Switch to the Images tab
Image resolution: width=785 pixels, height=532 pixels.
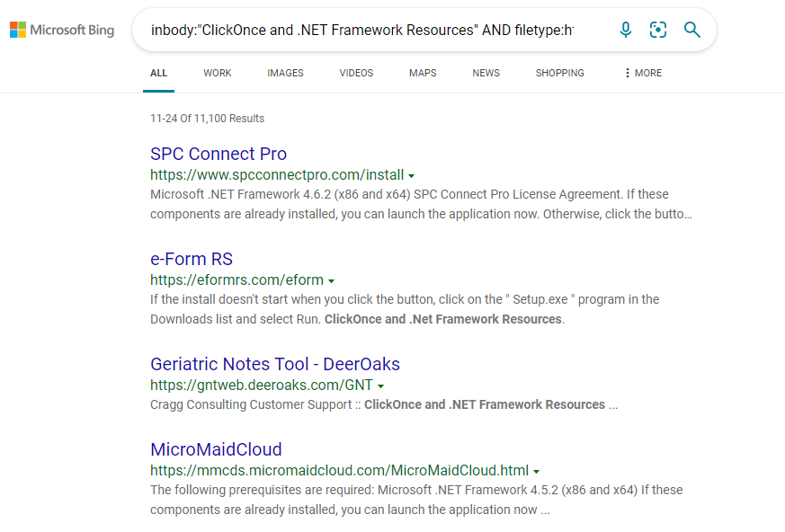[285, 73]
